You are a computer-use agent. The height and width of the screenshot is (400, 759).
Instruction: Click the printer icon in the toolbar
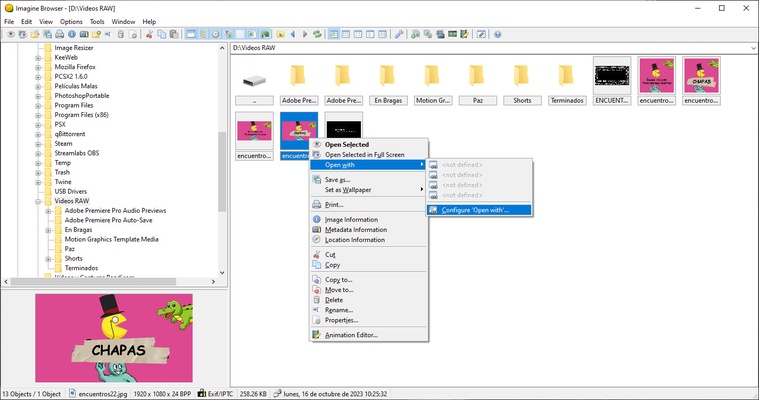(x=60, y=34)
